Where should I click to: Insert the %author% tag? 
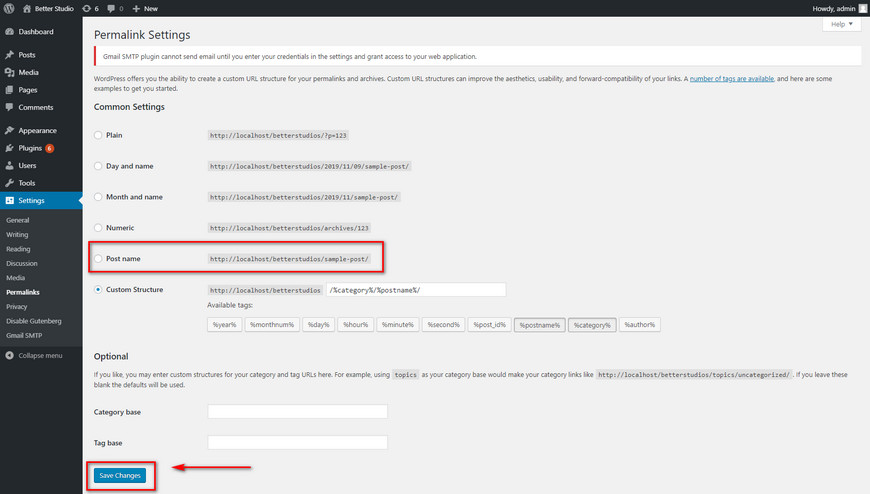point(639,325)
